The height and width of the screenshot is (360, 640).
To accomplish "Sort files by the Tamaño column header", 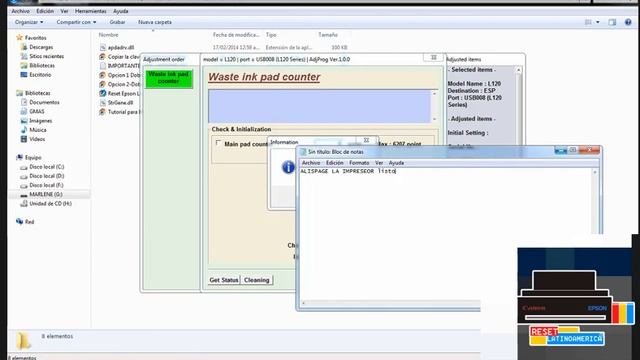I will [328, 35].
